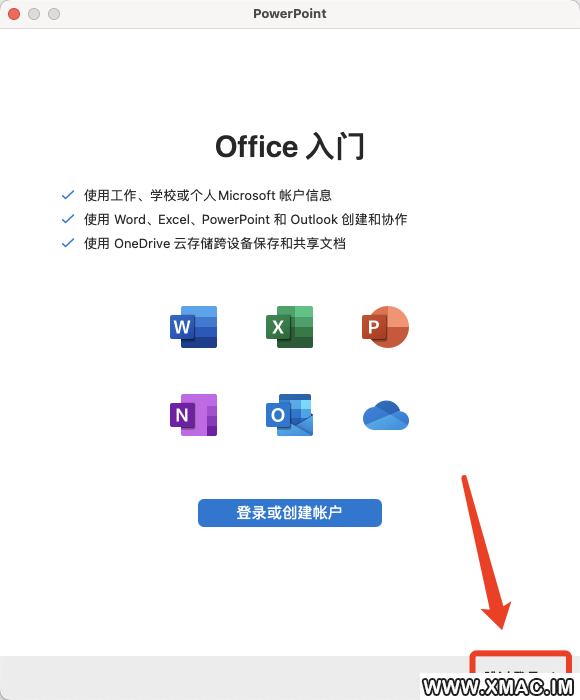The width and height of the screenshot is (580, 700).
Task: Click text 使用工作、学校或个人Microsoft 帐户信息
Action: coord(208,195)
